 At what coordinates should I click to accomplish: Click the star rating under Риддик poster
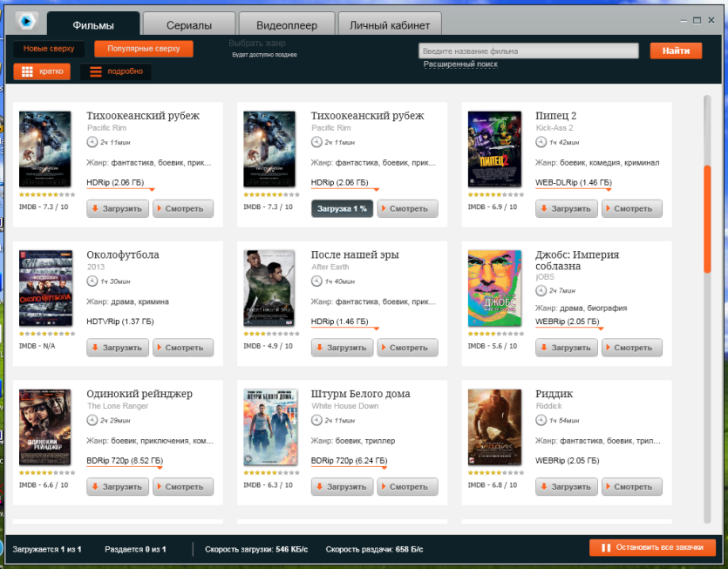[496, 472]
